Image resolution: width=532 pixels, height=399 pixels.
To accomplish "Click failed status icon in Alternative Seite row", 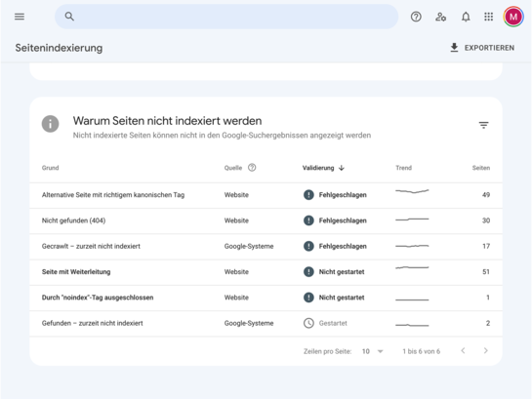I will 308,195.
